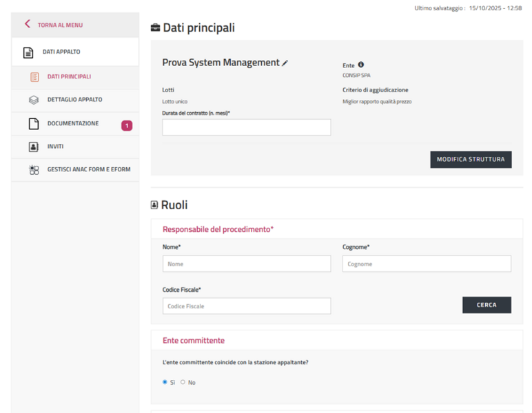Go to Dati Principali menu item
This screenshot has width=532, height=413.
tap(75, 77)
